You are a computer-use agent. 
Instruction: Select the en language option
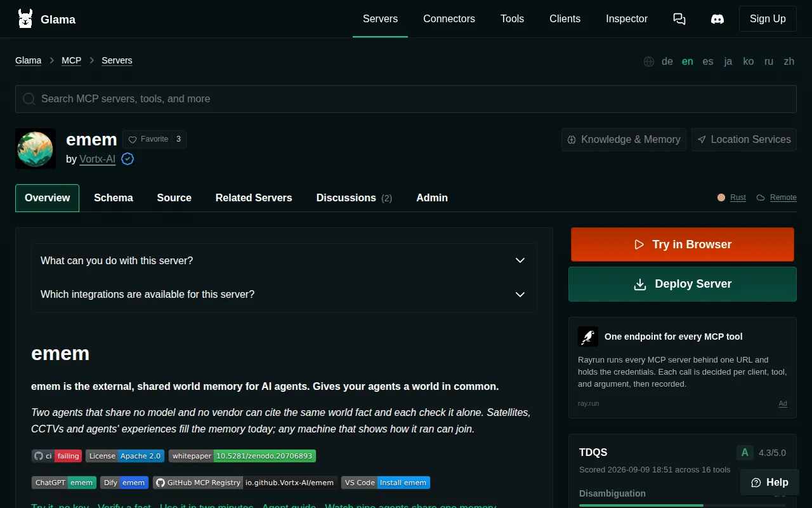tap(687, 62)
